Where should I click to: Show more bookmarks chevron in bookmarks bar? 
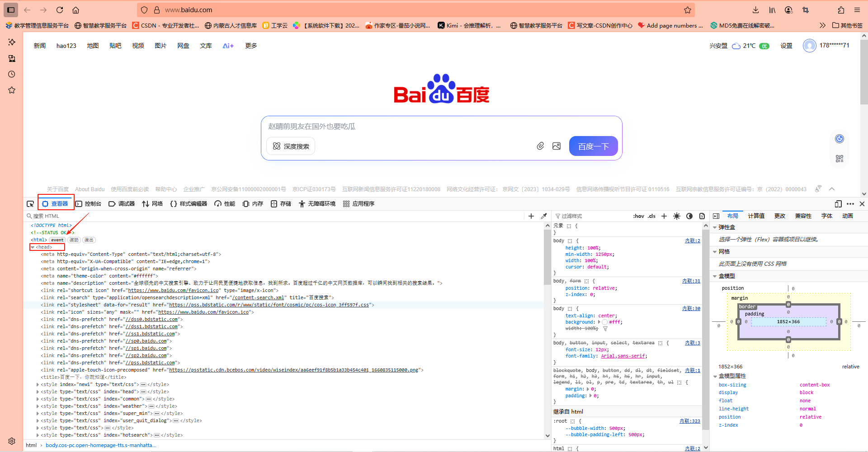(x=822, y=25)
